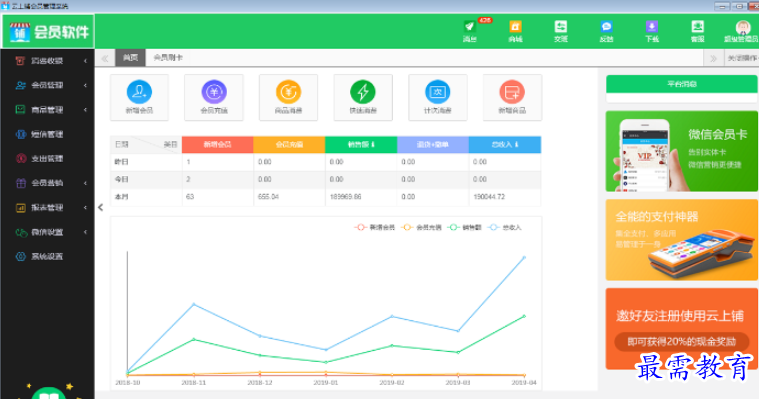759x399 pixels.
Task: Expand the 会员营销 submenu chevron
Action: pyautogui.click(x=85, y=183)
